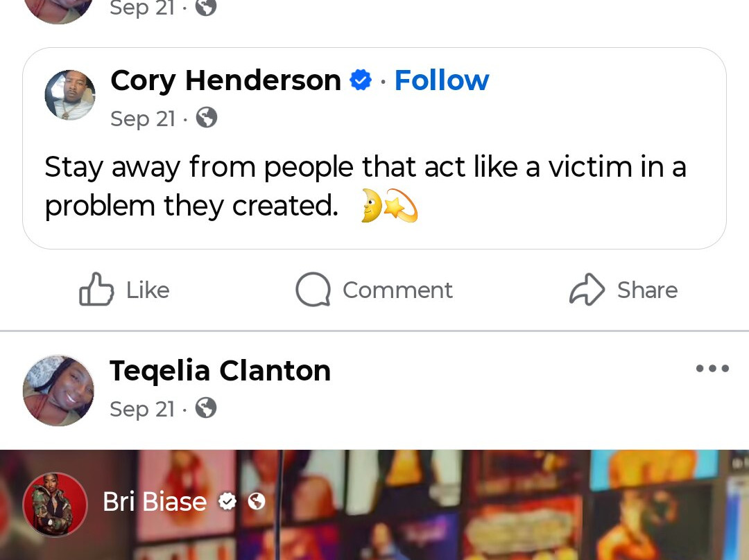The width and height of the screenshot is (749, 560).
Task: Click Cory Henderson's profile picture
Action: tap(70, 95)
